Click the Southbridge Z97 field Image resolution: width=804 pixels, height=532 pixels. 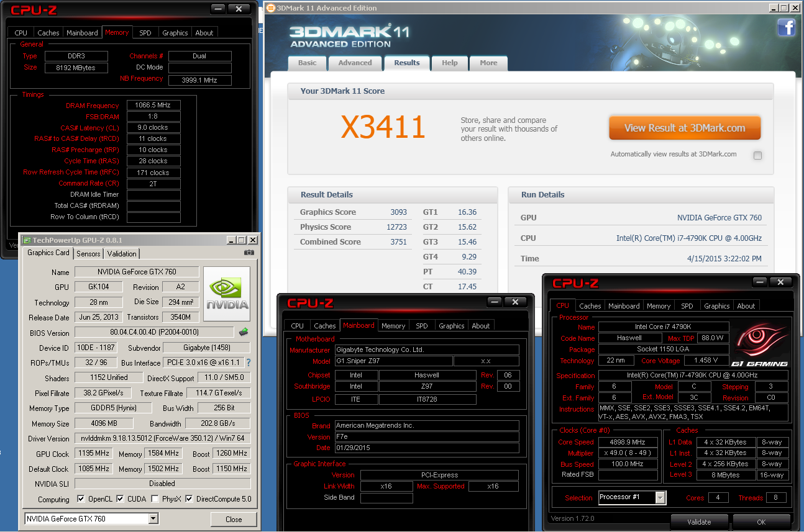coord(426,386)
